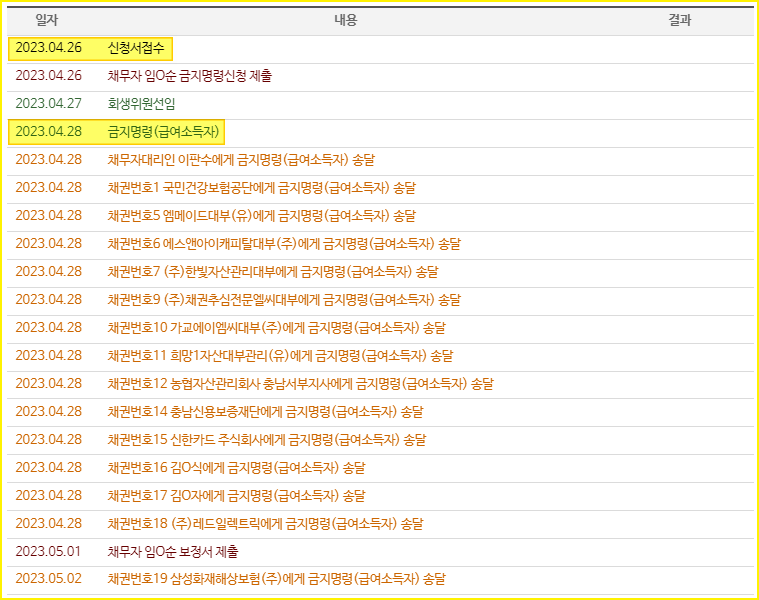
Task: Select 채권번호18 (주)레드일렉트릭 row
Action: coord(380,525)
